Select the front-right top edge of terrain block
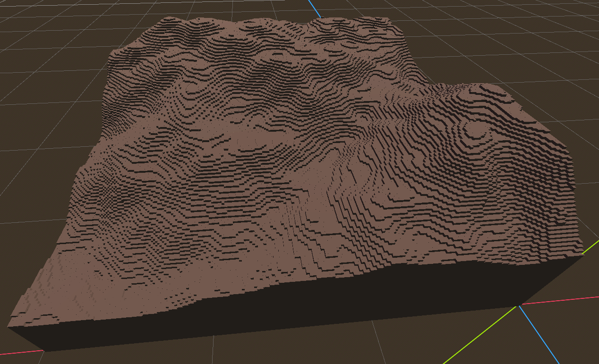This screenshot has width=599, height=364. click(x=582, y=255)
